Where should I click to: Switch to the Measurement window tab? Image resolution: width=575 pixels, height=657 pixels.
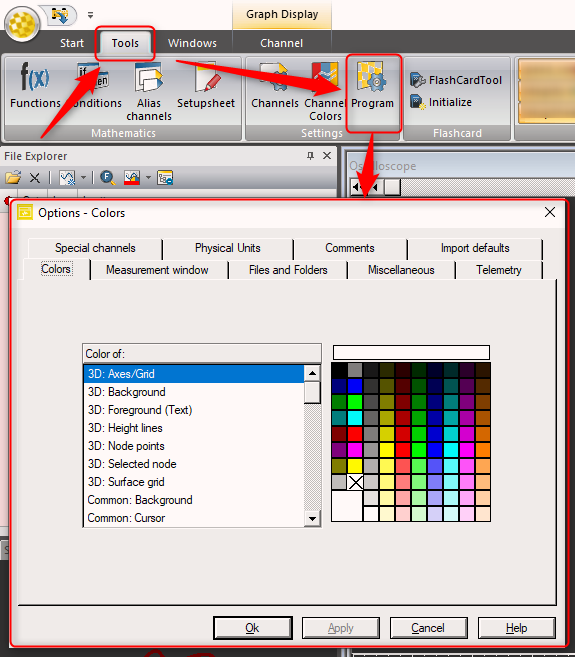[157, 270]
